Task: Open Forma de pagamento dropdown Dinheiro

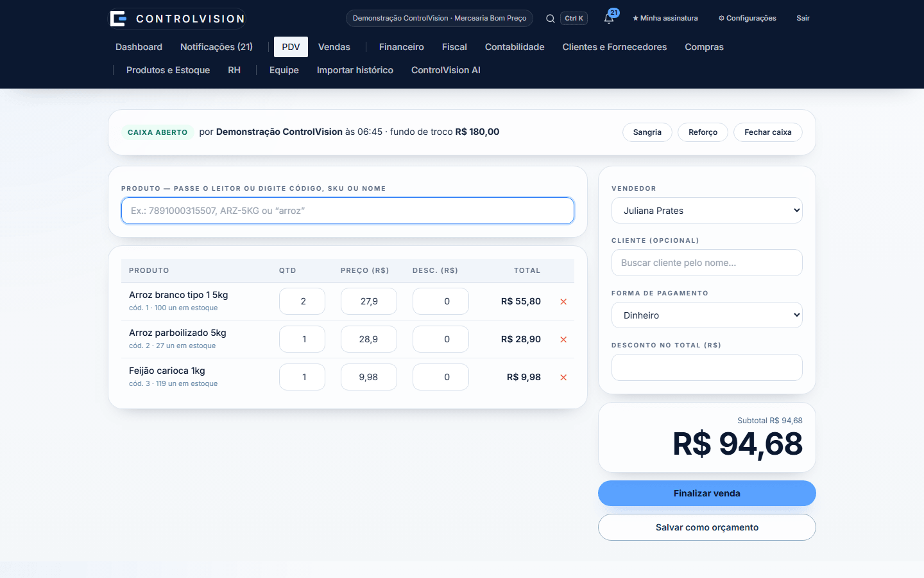Action: tap(707, 315)
